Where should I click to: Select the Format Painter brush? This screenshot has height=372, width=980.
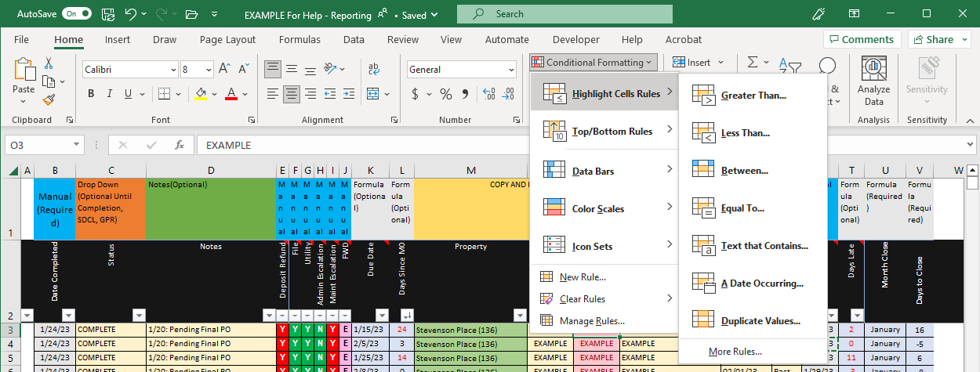click(x=49, y=99)
